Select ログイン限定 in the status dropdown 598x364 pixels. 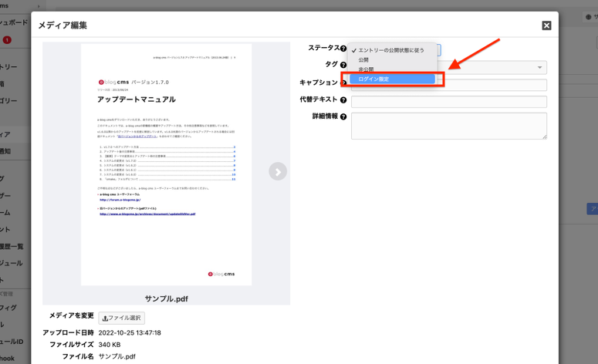(x=392, y=79)
